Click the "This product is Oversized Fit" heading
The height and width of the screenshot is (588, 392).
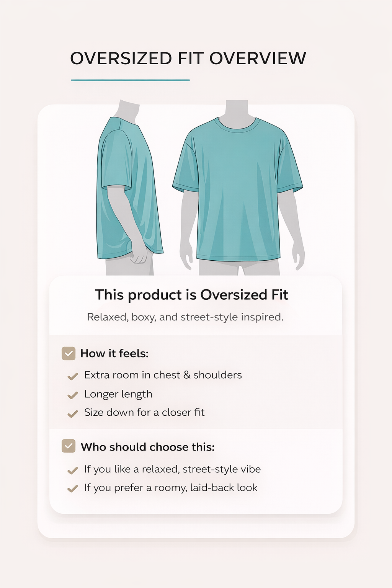[191, 295]
